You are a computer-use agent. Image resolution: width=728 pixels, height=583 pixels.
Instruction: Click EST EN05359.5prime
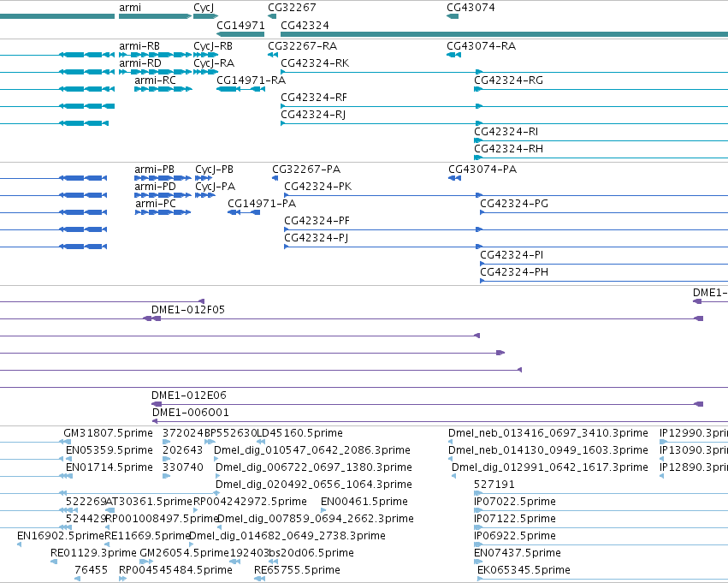click(x=109, y=450)
